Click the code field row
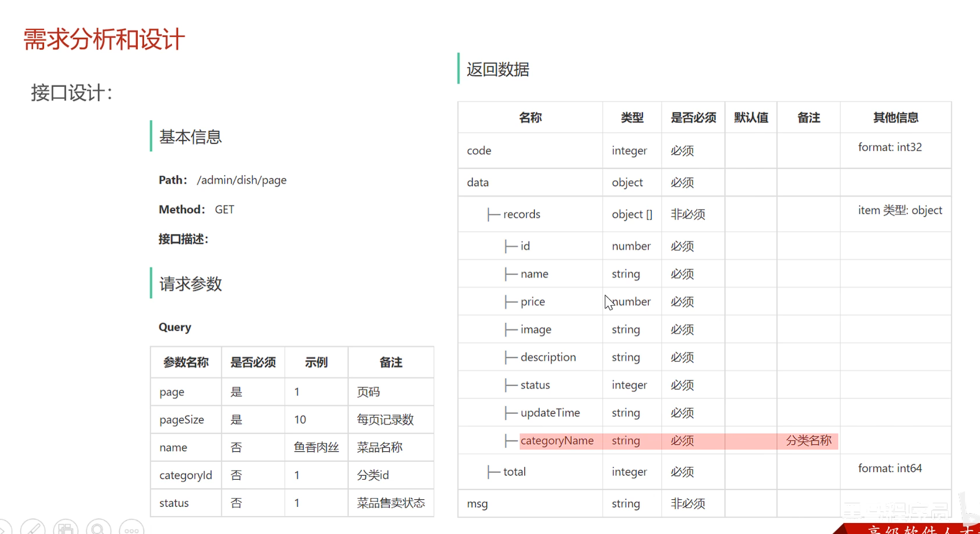The height and width of the screenshot is (534, 980). (x=478, y=150)
